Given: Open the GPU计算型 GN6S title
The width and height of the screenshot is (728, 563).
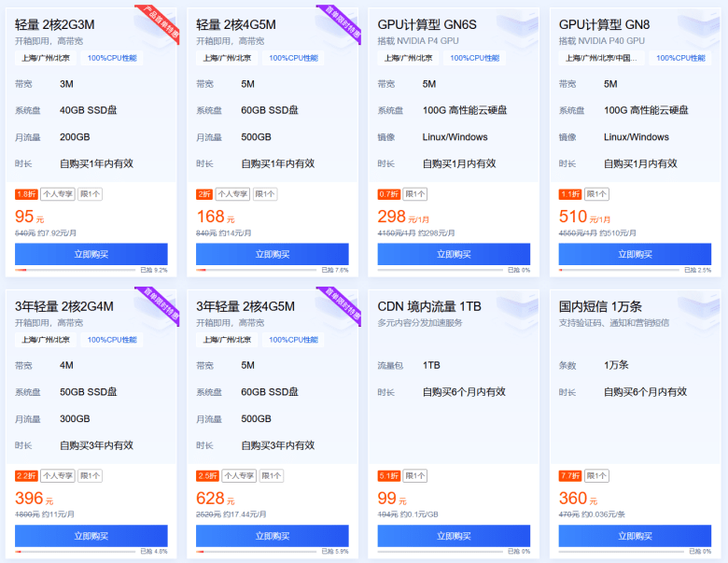Looking at the screenshot, I should coord(427,24).
